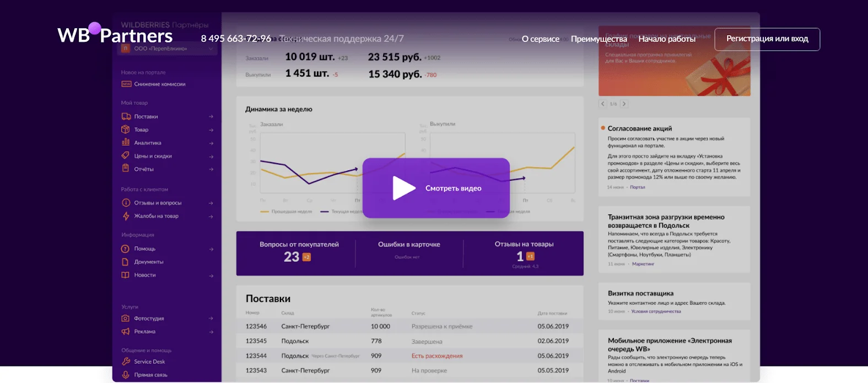868x383 pixels.
Task: Open the Преимущества menu item
Action: tap(599, 39)
